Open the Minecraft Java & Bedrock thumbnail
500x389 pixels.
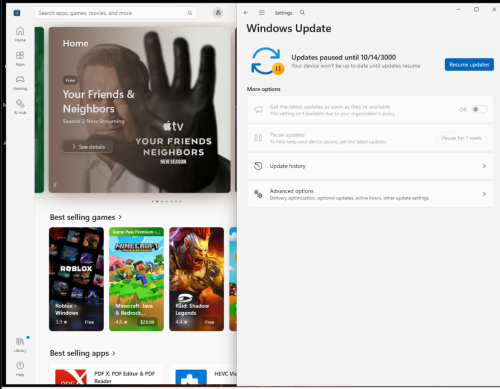[x=136, y=279]
